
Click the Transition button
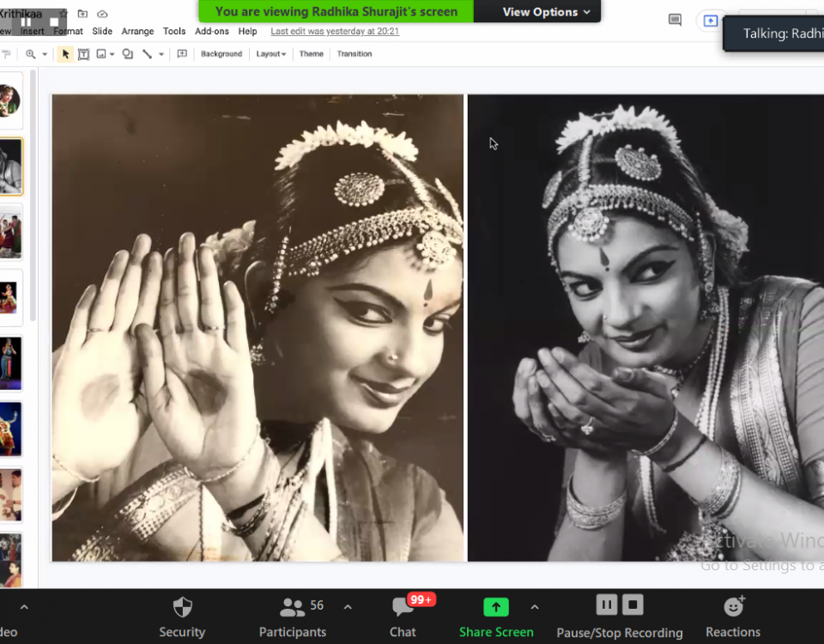coord(354,54)
